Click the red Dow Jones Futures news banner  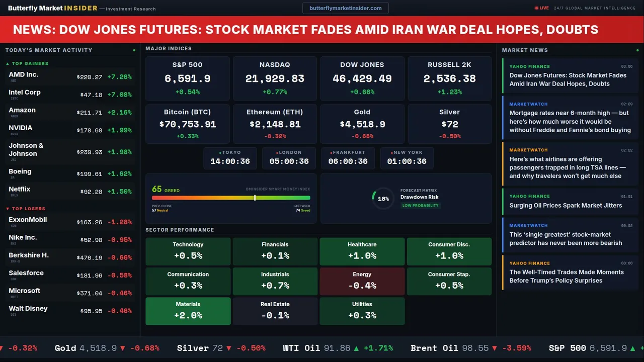[x=322, y=30]
